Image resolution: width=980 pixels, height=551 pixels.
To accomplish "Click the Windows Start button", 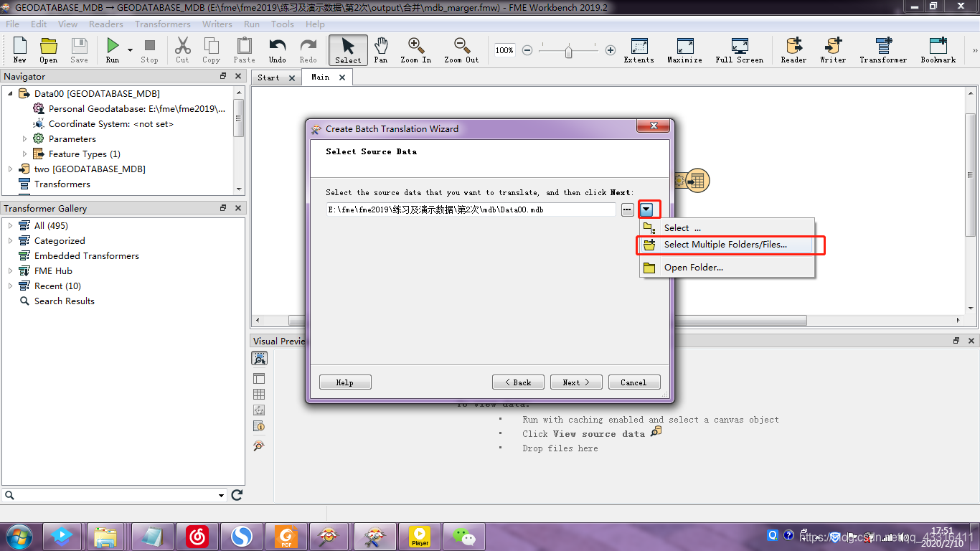I will point(19,536).
